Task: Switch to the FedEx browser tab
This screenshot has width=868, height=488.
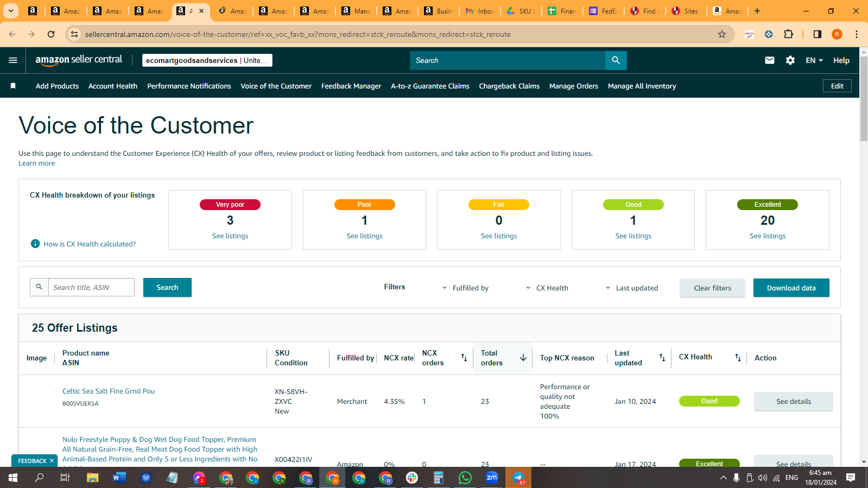Action: pyautogui.click(x=603, y=11)
